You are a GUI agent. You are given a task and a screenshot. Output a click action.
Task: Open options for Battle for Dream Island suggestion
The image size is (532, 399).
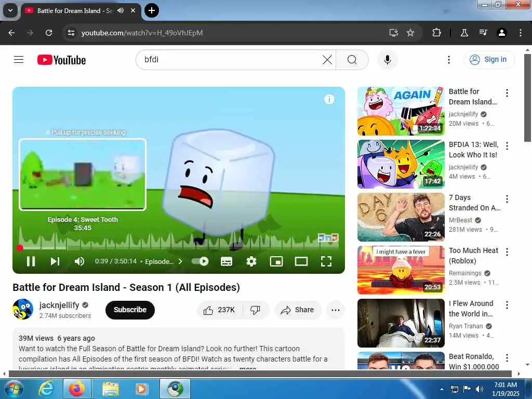tap(507, 93)
